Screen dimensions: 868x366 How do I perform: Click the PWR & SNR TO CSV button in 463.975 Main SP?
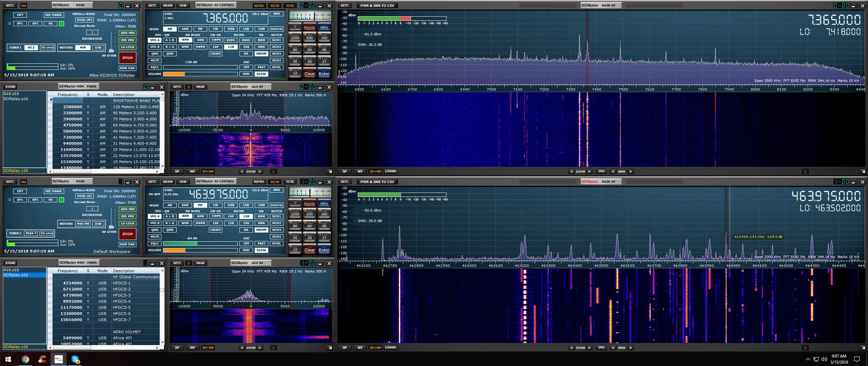click(377, 182)
